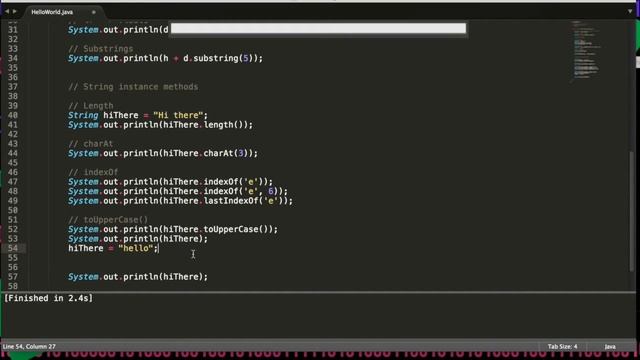Click line number 52 in the gutter

click(x=13, y=229)
